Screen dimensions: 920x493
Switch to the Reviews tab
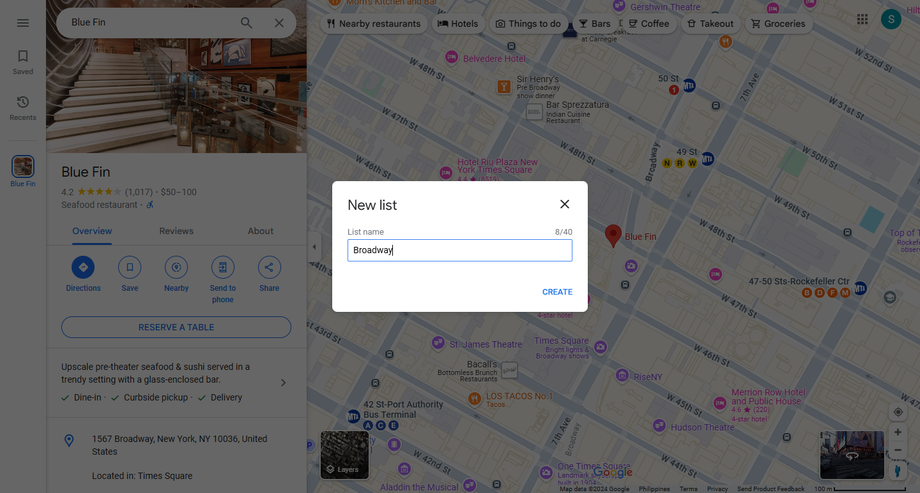[x=176, y=231]
